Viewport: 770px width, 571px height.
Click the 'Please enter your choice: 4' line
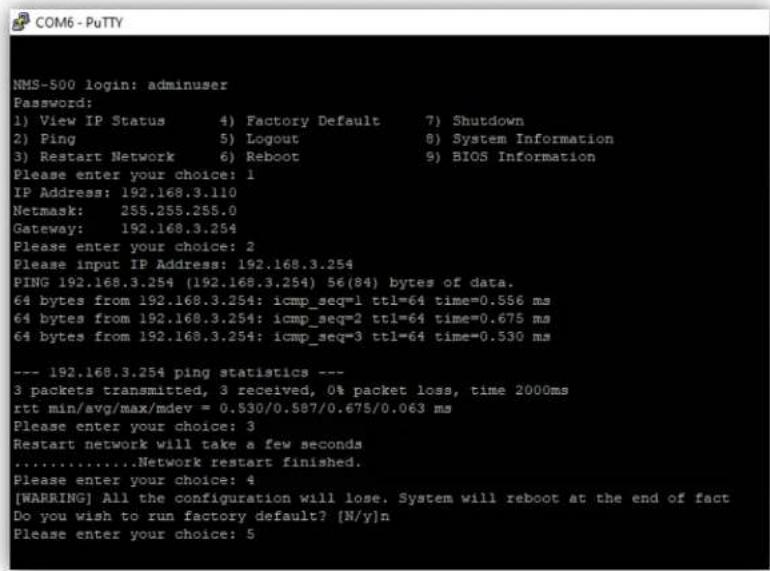click(134, 480)
